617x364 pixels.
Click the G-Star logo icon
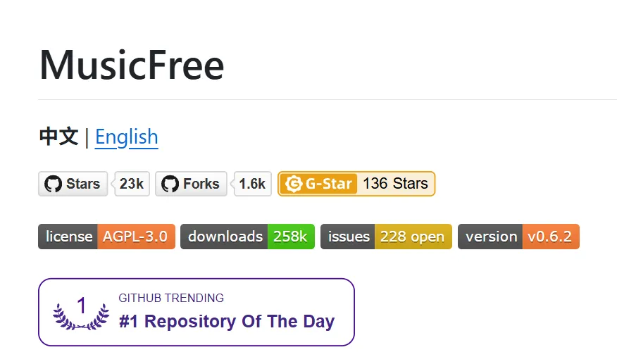(x=293, y=184)
